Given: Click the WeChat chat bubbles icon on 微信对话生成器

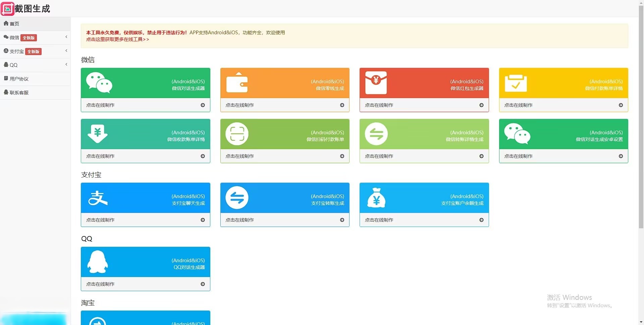Looking at the screenshot, I should click(x=99, y=83).
